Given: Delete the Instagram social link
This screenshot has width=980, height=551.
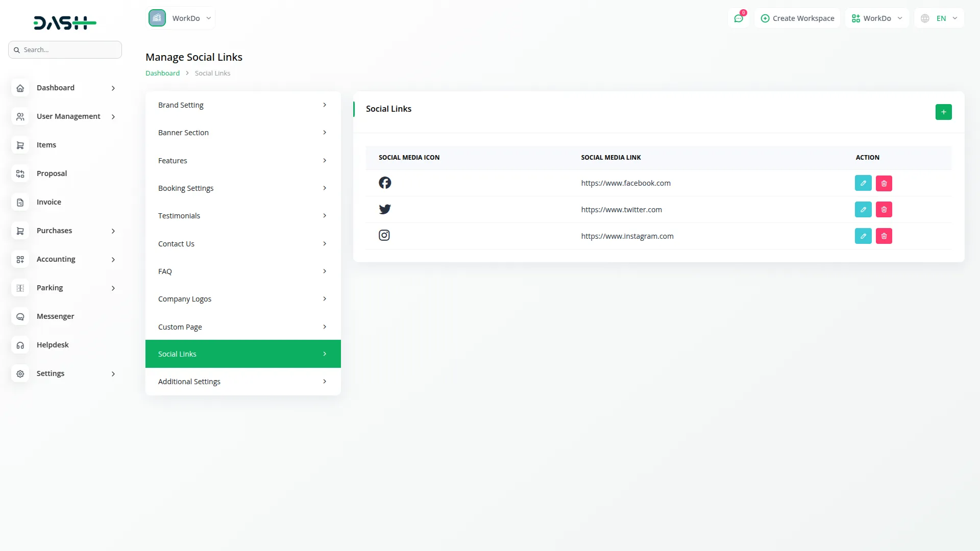Looking at the screenshot, I should (884, 236).
